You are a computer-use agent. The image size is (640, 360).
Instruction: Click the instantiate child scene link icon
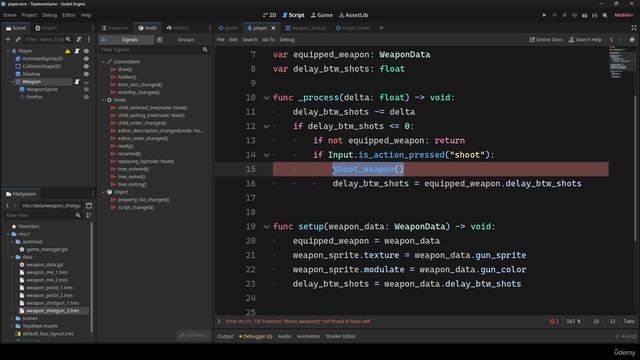point(18,39)
